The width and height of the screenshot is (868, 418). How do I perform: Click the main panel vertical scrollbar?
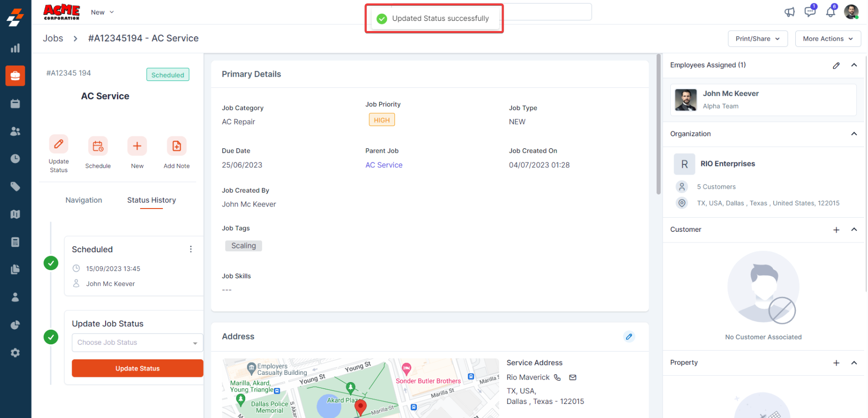pos(658,126)
